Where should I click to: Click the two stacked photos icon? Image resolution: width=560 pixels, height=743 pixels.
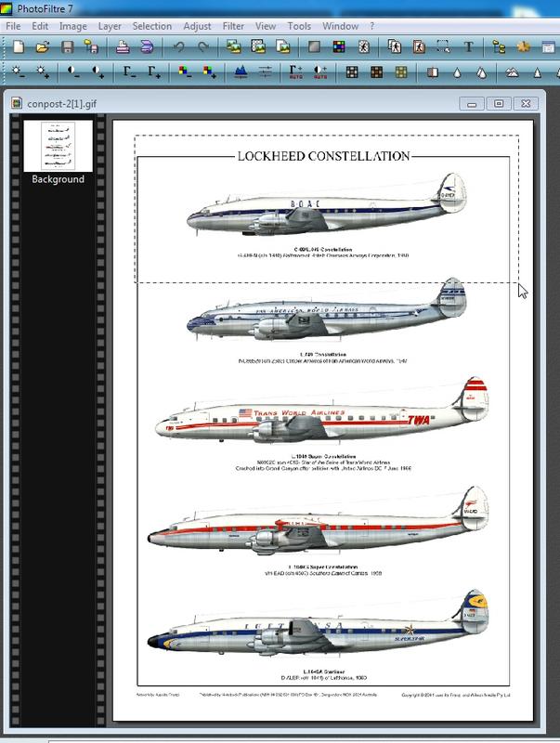234,46
